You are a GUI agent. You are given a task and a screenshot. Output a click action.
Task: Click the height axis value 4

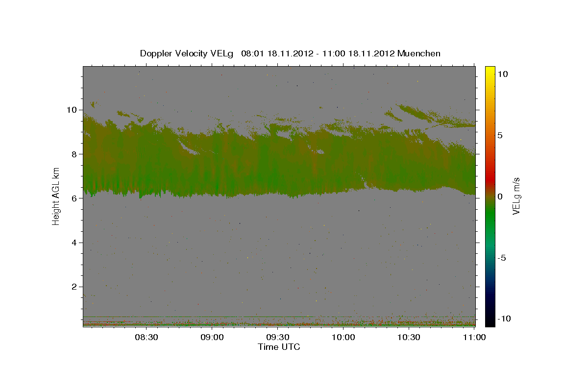click(75, 243)
